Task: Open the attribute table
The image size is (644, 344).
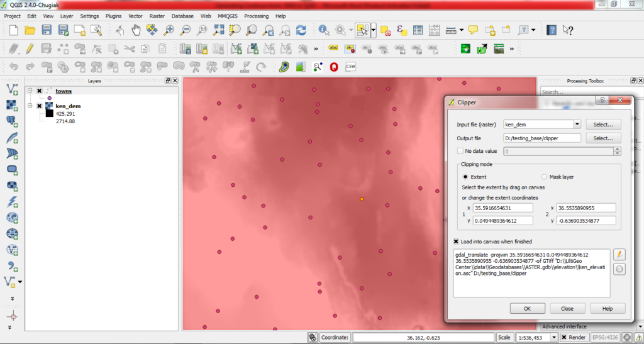Action: coord(418,30)
